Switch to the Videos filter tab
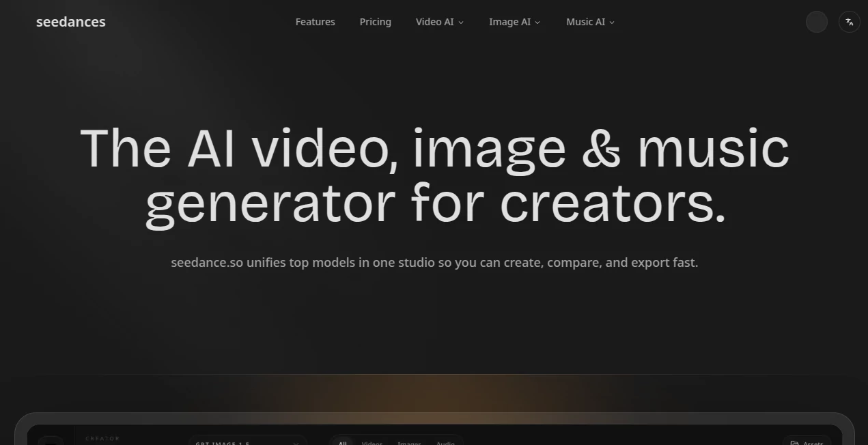The height and width of the screenshot is (445, 868). pos(372,444)
